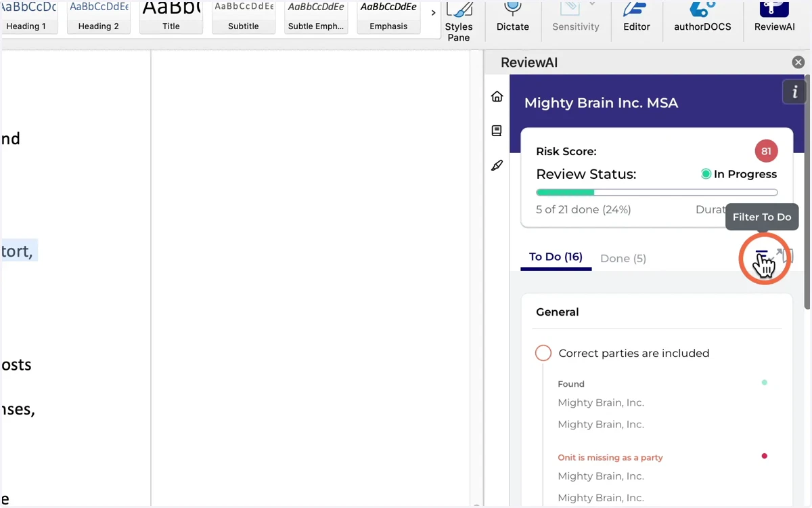This screenshot has width=812, height=508.
Task: Expand the styles gallery arrow
Action: point(433,13)
